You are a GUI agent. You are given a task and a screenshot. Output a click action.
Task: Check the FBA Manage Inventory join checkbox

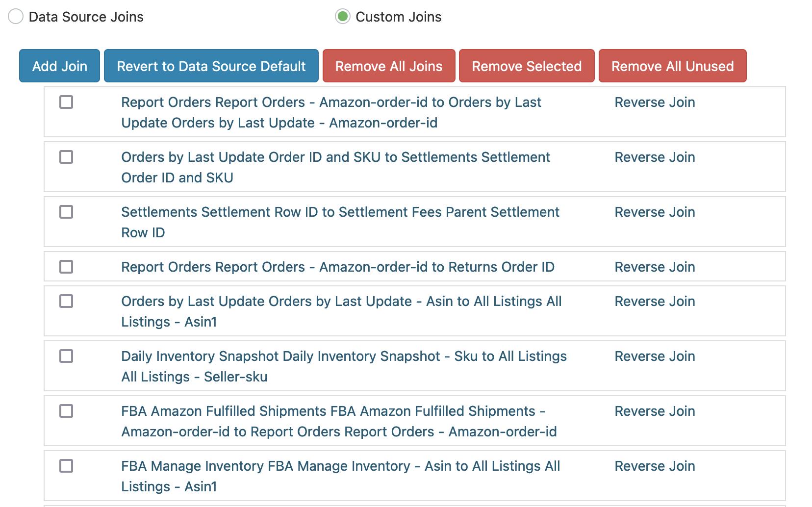point(66,466)
